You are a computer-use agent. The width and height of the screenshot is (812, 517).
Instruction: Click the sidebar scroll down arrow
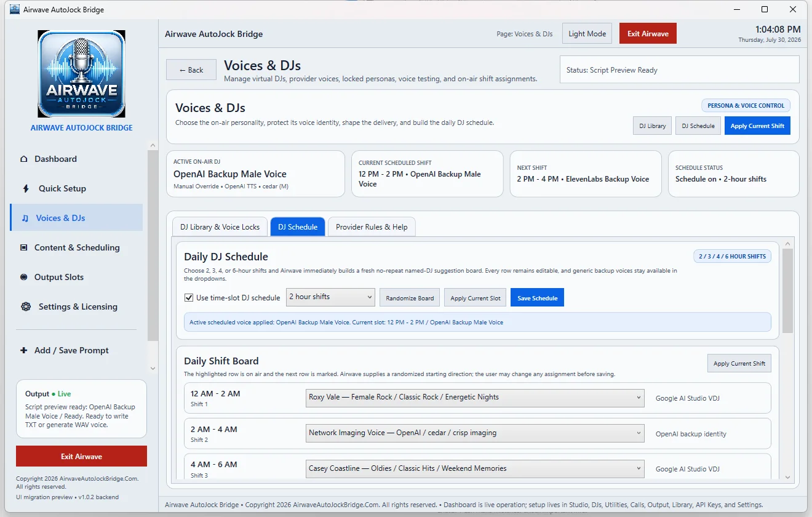(153, 368)
